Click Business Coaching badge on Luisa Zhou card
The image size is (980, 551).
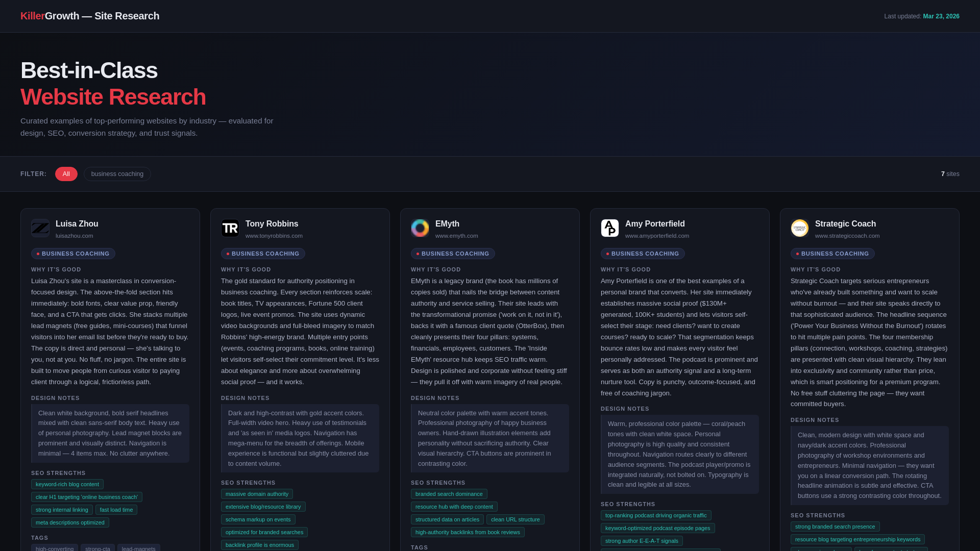(73, 254)
